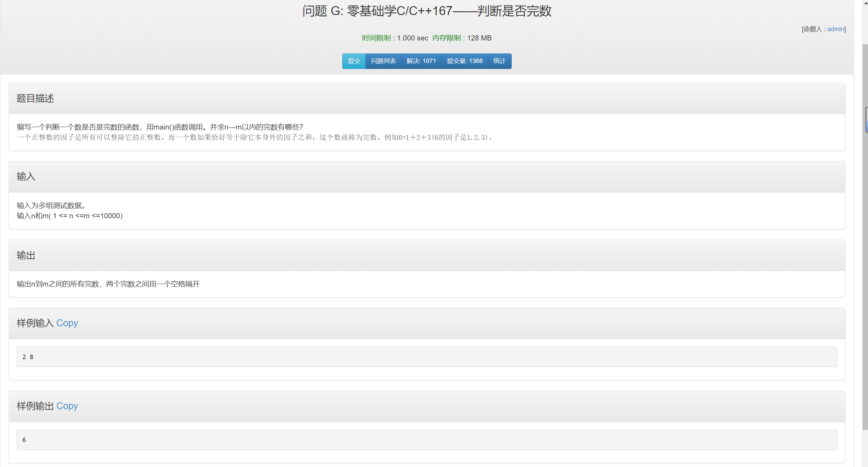868x467 pixels.
Task: Copy the sample output (样例输出 Copy)
Action: (x=67, y=406)
